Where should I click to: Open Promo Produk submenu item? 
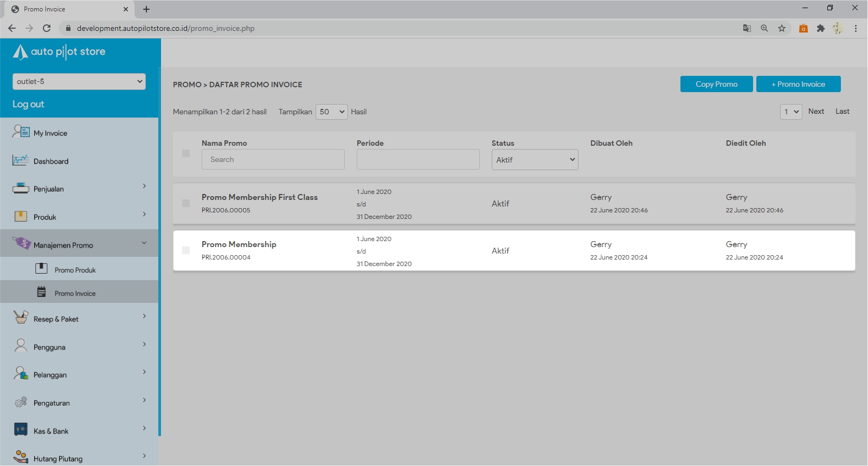(75, 270)
